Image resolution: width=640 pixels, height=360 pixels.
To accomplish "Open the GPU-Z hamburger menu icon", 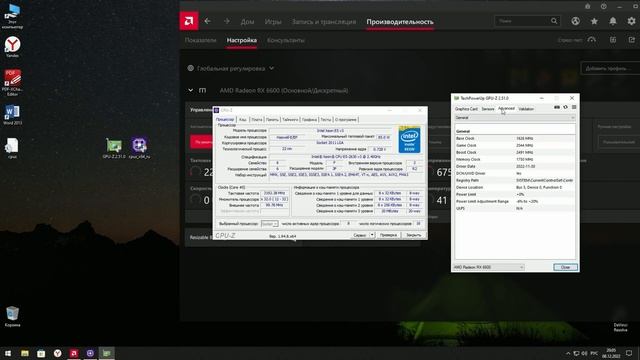I will (x=574, y=107).
